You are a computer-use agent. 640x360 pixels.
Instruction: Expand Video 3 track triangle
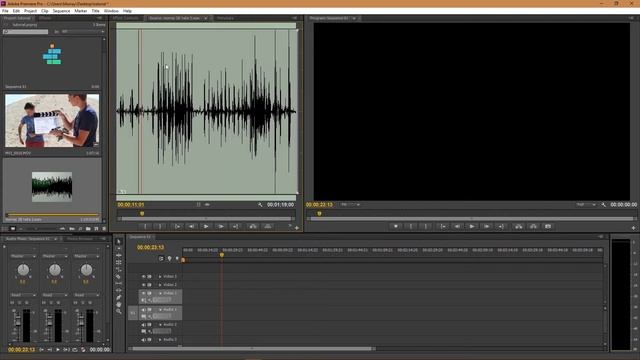(160, 276)
